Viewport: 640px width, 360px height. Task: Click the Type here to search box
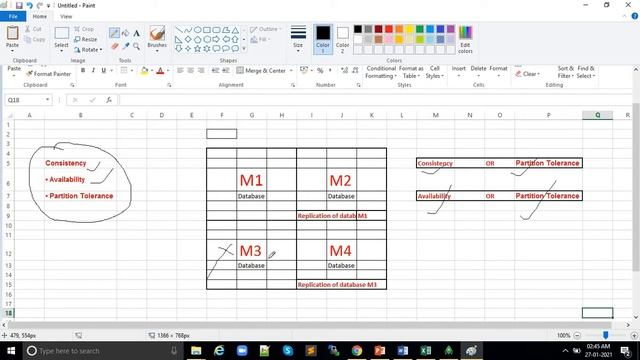pos(102,351)
